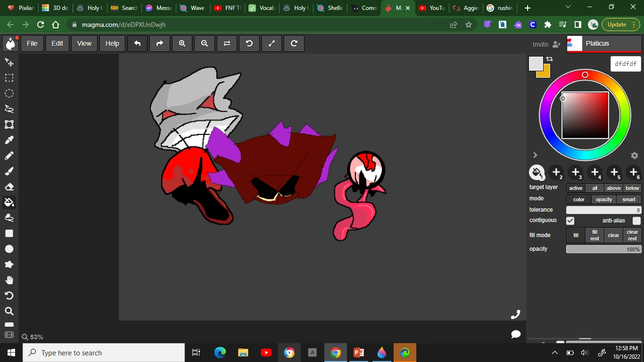Screen dimensions: 644x362
Task: Select the Eyedropper tool
Action: tap(9, 140)
